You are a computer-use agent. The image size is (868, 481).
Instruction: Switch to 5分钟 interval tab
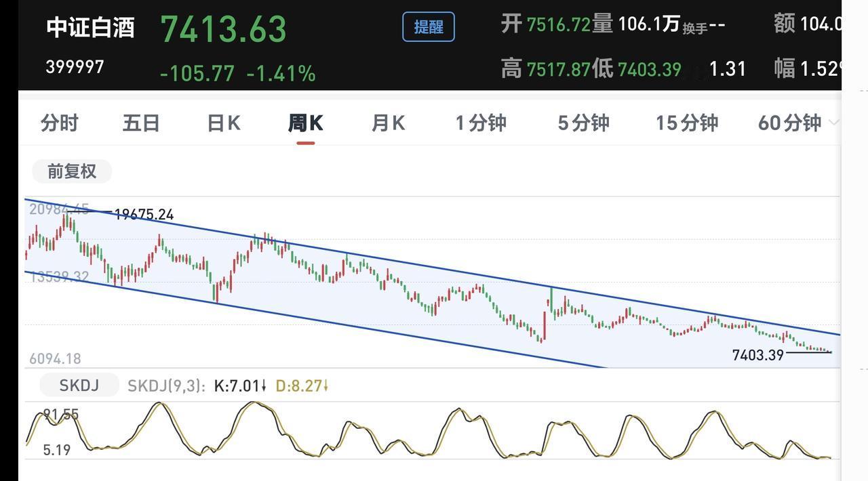pos(583,123)
